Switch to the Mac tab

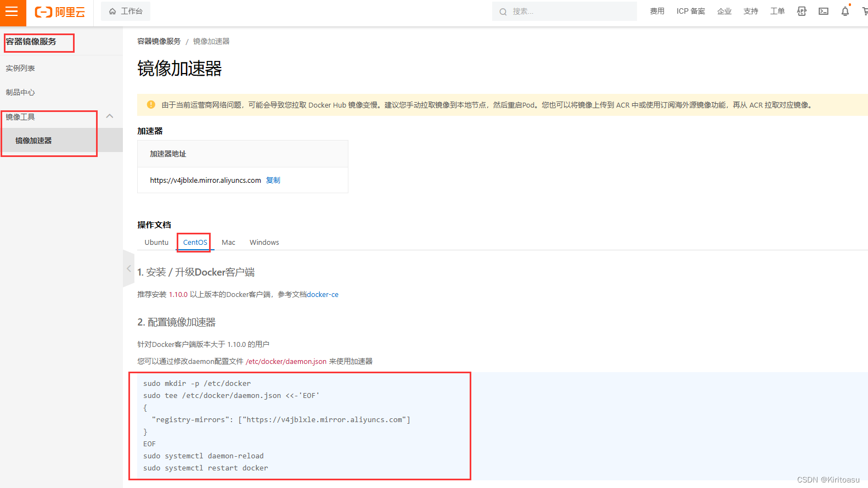(228, 242)
